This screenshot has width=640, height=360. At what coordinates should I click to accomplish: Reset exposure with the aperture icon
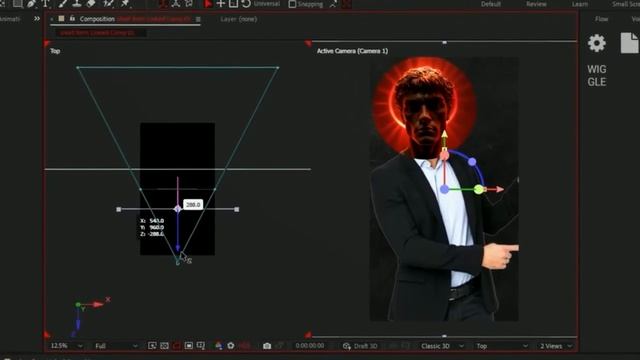[x=231, y=346]
